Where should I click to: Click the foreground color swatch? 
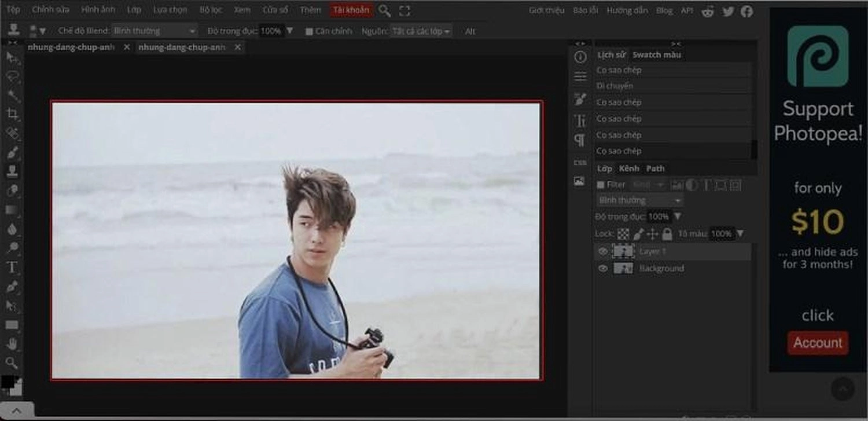(8, 382)
